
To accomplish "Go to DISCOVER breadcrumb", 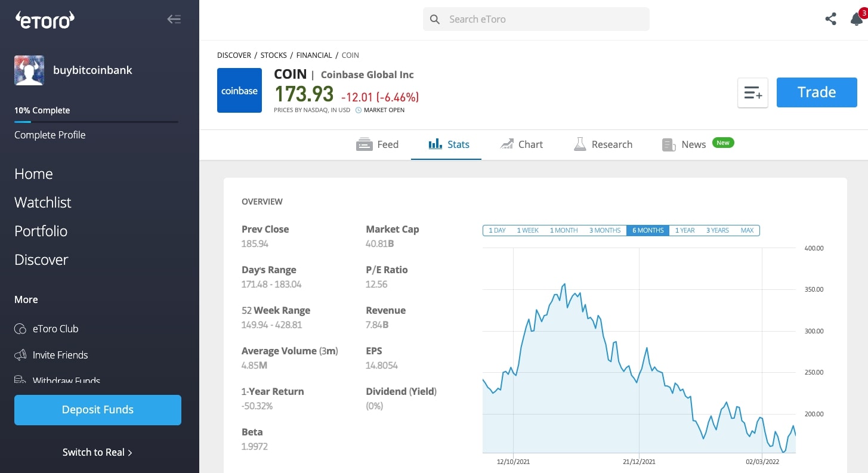I will click(x=234, y=55).
